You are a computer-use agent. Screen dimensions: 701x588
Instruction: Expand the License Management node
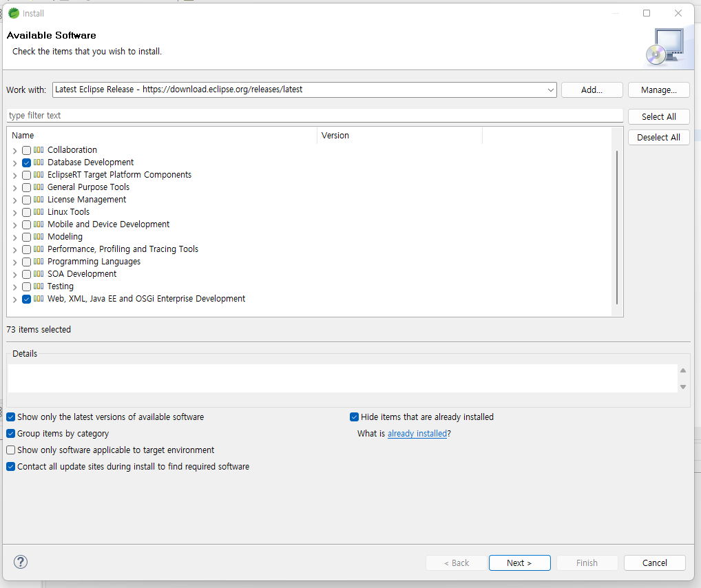[14, 200]
